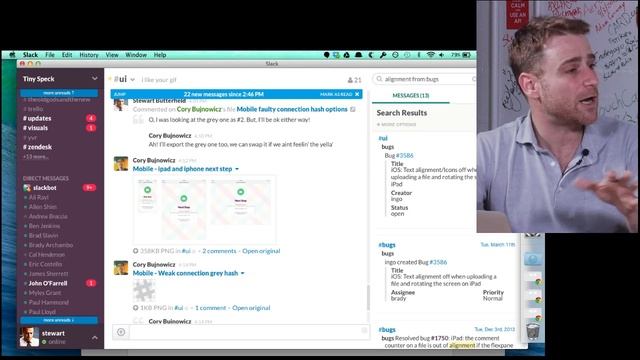Show the +13 more channels list
Viewport: 640px width, 360px height.
36,157
